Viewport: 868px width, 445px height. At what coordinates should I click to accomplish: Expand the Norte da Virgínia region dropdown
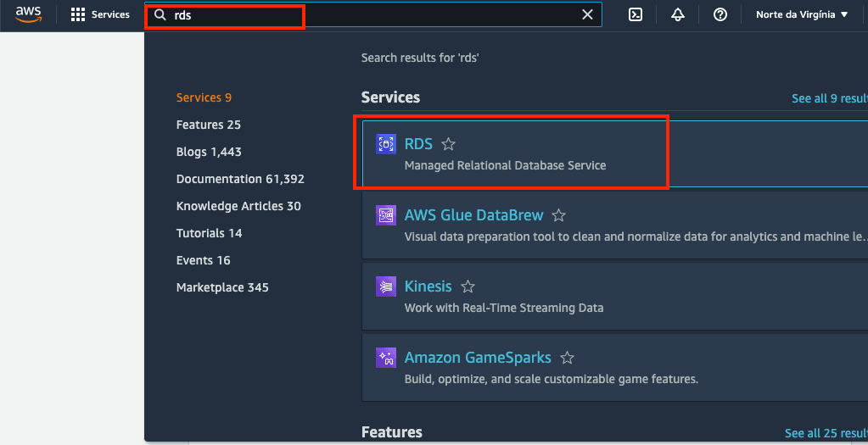click(802, 14)
